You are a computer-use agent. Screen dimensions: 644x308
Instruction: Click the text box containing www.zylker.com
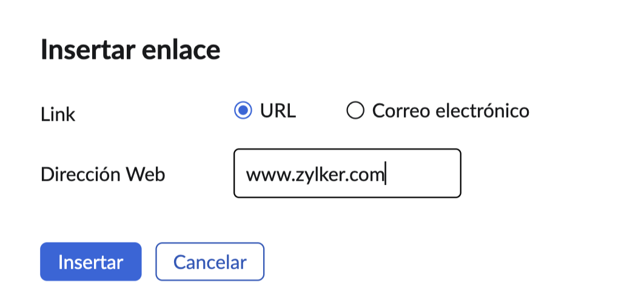347,174
